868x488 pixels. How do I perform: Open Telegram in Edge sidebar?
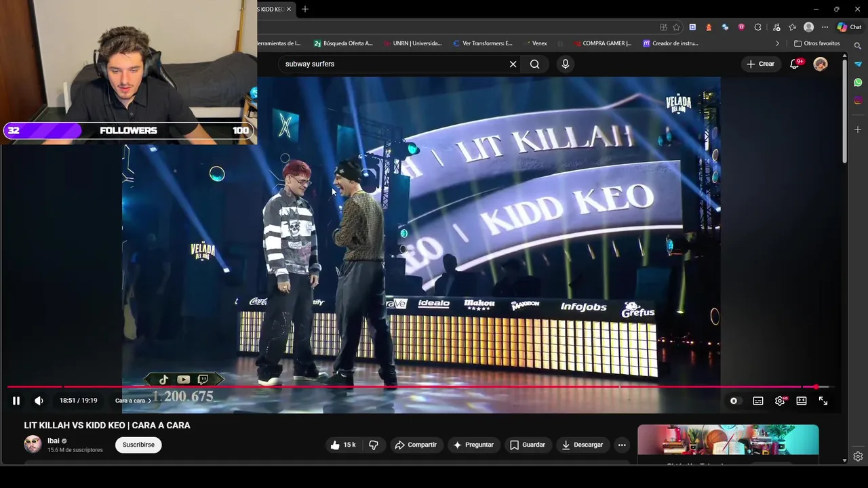pyautogui.click(x=858, y=64)
